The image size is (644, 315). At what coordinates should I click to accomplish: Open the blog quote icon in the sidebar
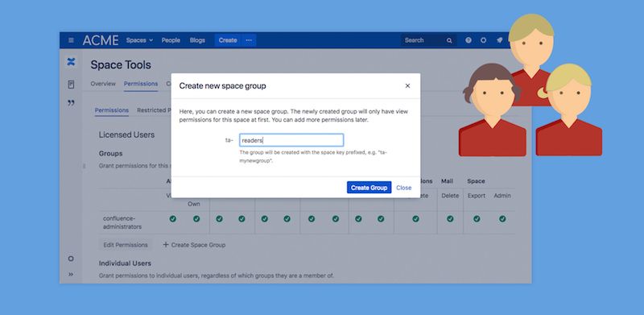point(71,103)
